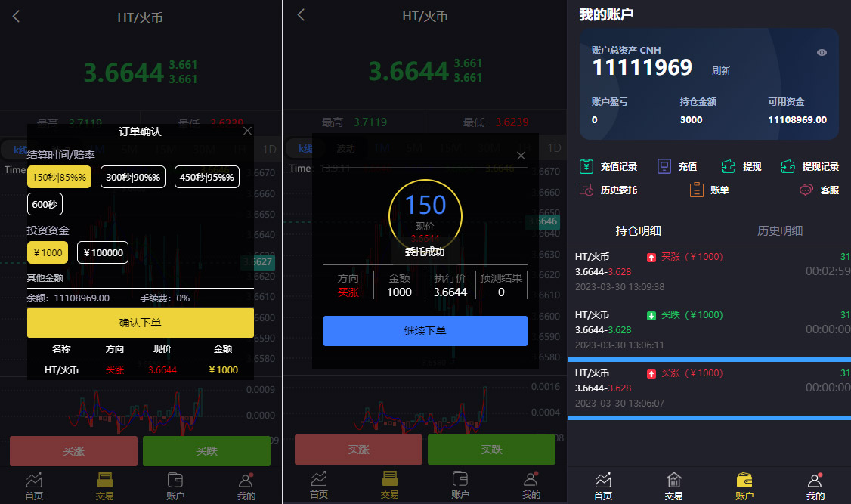The image size is (851, 504).
Task: Open 充值 deposit page
Action: click(677, 166)
